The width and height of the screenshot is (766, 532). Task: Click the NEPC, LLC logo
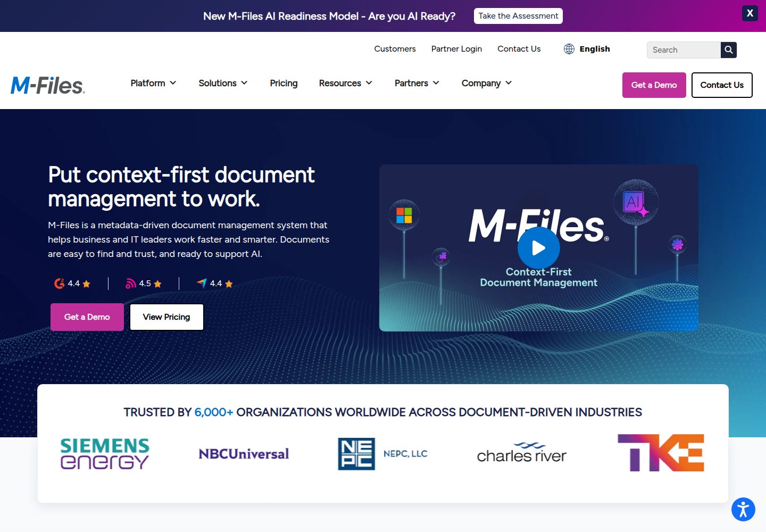383,454
